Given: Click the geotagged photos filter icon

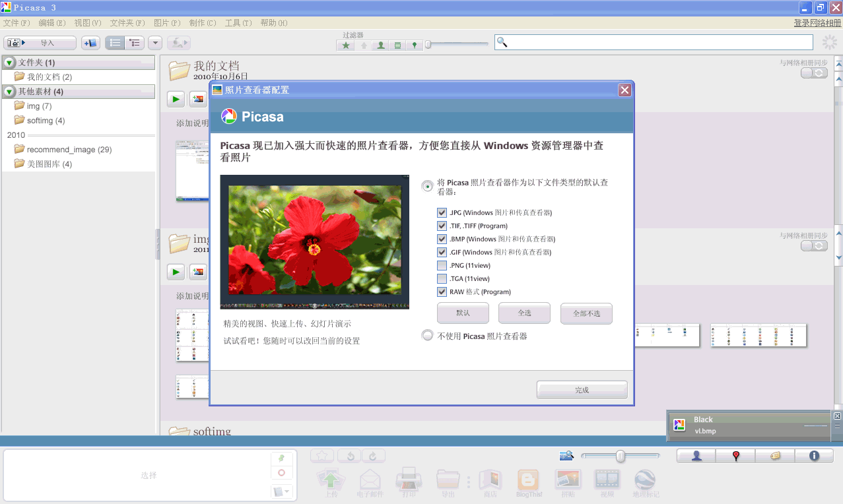Looking at the screenshot, I should coord(415,46).
